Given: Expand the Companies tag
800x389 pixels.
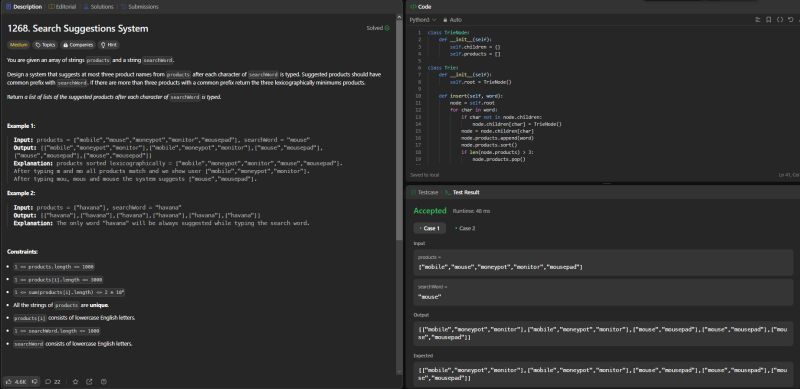Looking at the screenshot, I should [78, 45].
